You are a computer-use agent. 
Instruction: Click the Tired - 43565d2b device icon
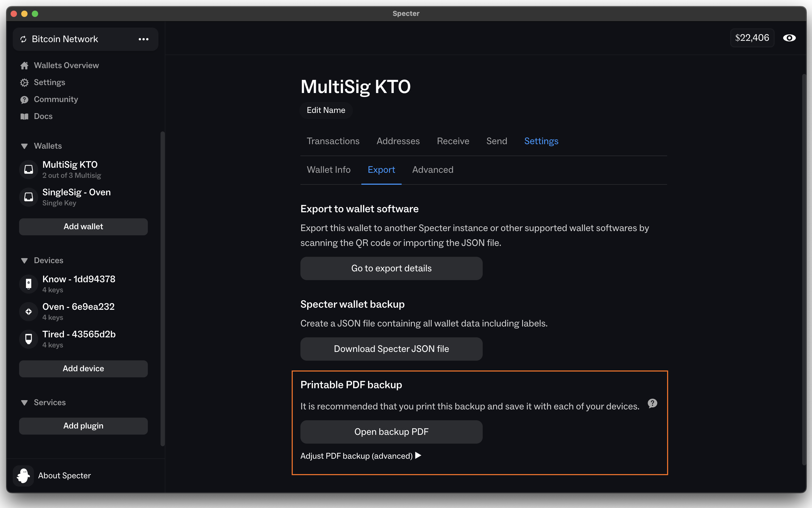pyautogui.click(x=29, y=339)
